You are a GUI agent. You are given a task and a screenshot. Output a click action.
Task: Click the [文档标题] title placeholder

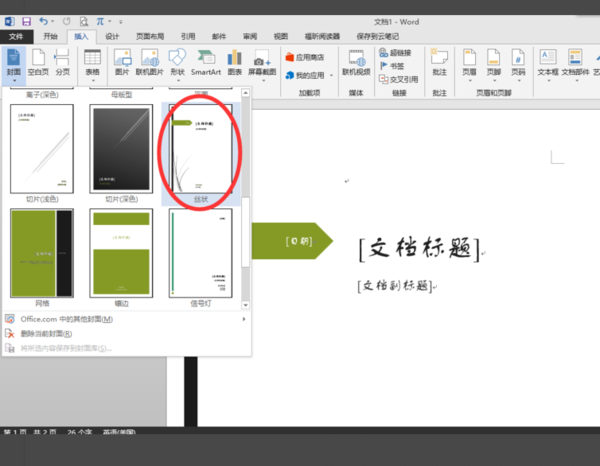(x=419, y=249)
